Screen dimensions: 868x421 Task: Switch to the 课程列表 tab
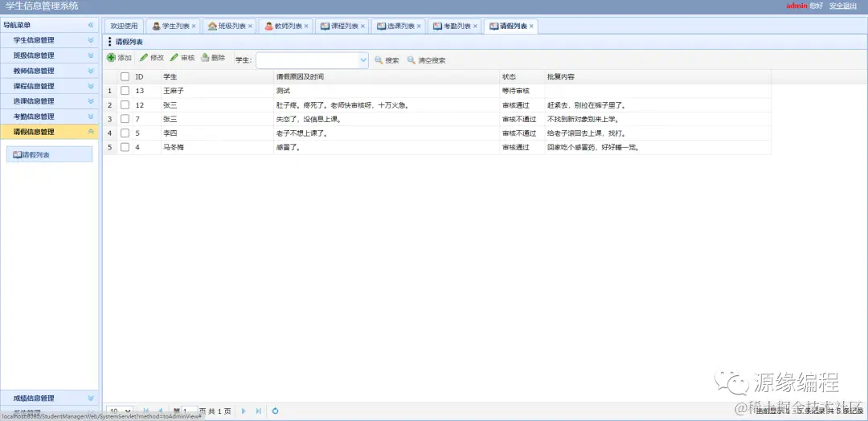pyautogui.click(x=340, y=26)
